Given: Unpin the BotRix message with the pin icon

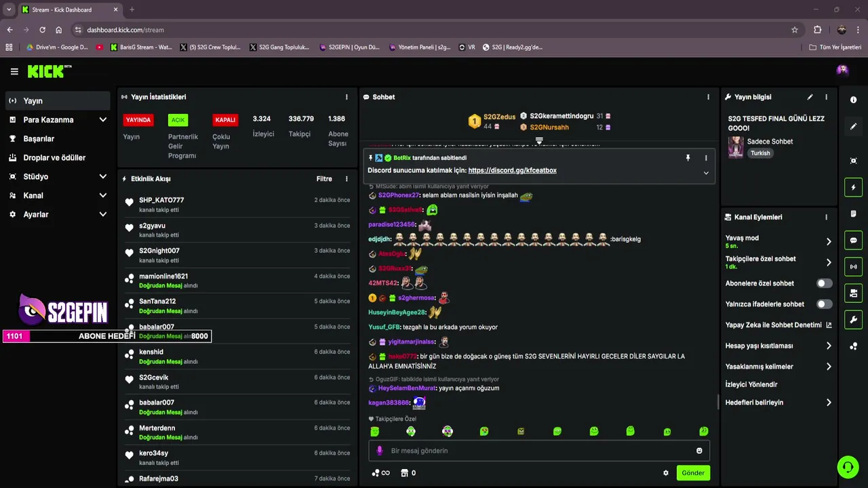Looking at the screenshot, I should click(688, 158).
